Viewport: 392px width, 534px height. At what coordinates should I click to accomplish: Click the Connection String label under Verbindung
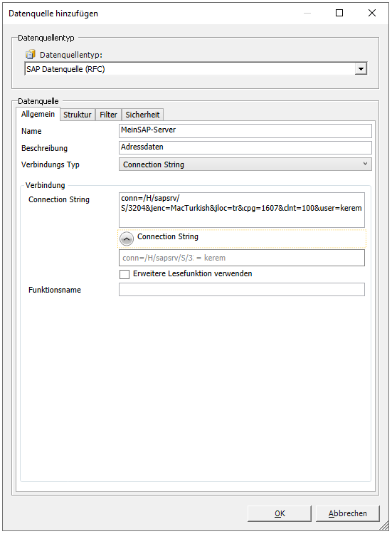coord(59,199)
